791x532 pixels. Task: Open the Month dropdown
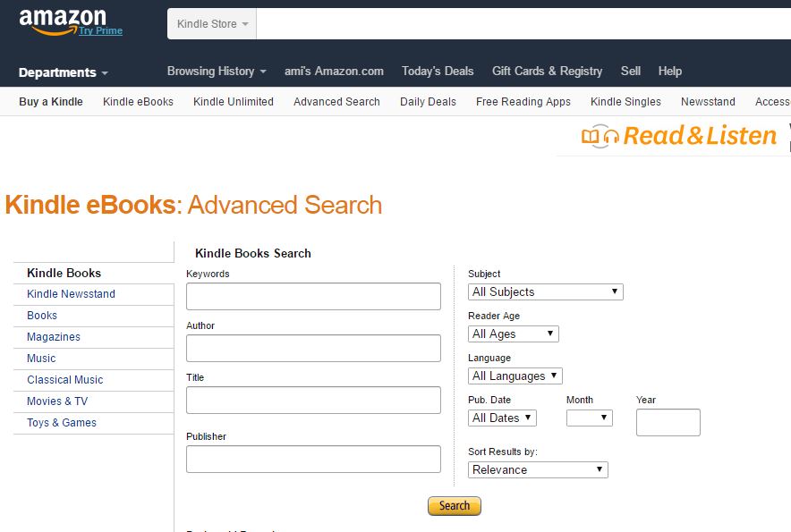click(x=589, y=418)
